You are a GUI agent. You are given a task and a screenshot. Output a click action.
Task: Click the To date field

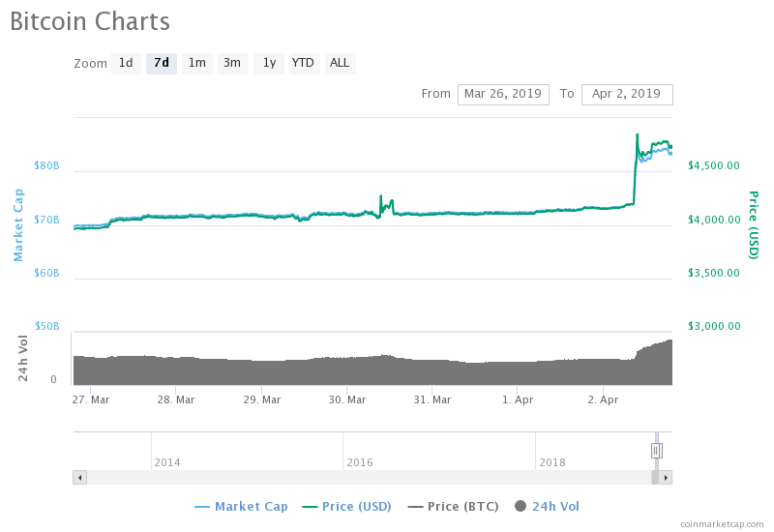[x=626, y=94]
